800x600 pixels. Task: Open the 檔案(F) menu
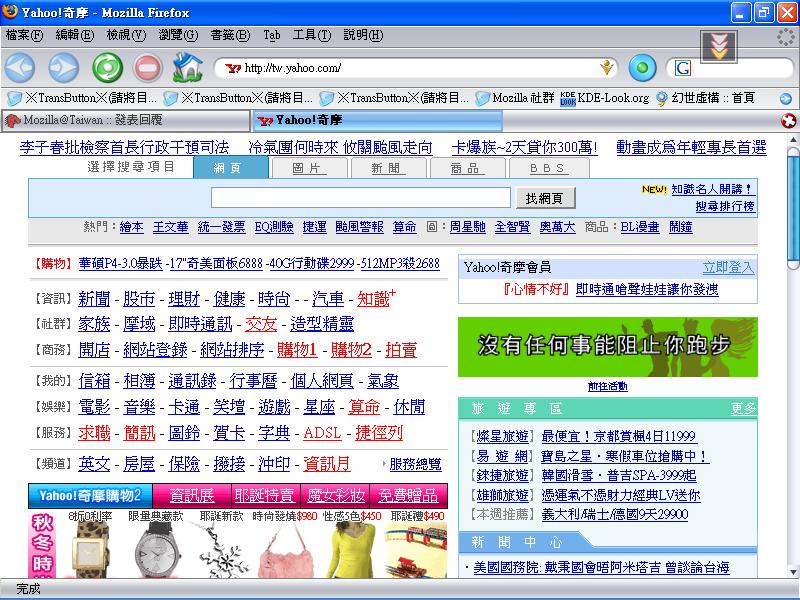click(24, 35)
